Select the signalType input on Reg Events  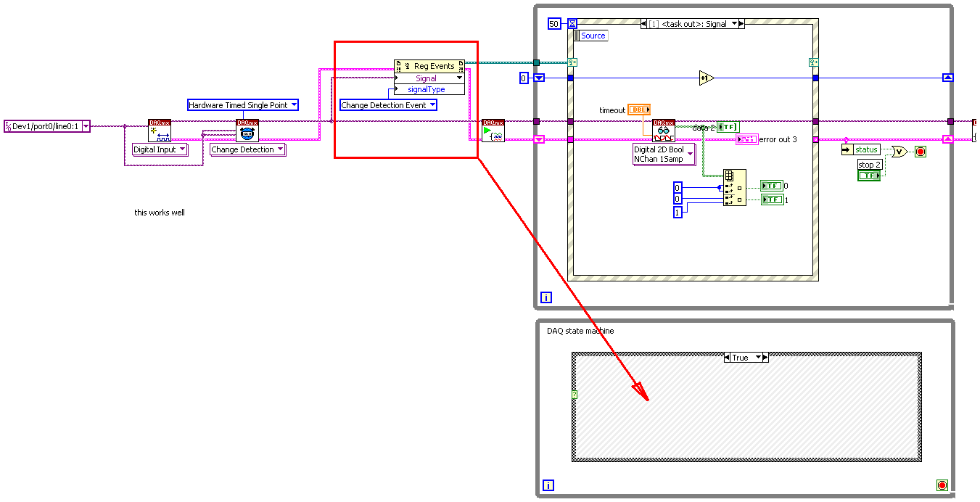[431, 90]
